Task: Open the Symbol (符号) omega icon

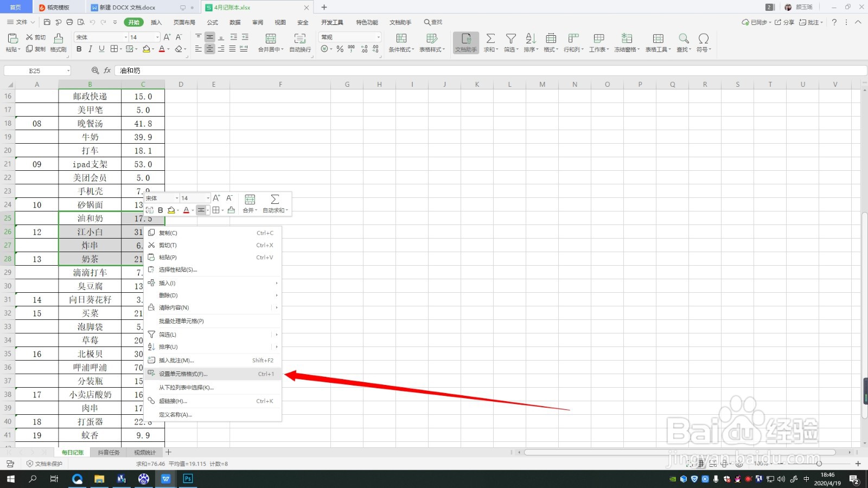Action: pos(704,38)
